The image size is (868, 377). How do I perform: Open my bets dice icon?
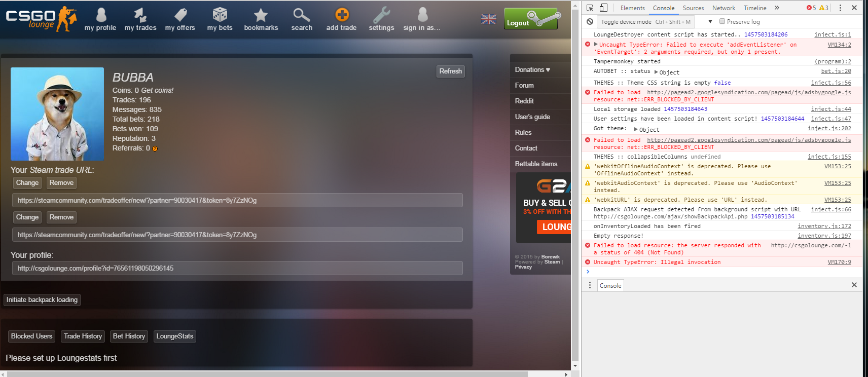(220, 14)
